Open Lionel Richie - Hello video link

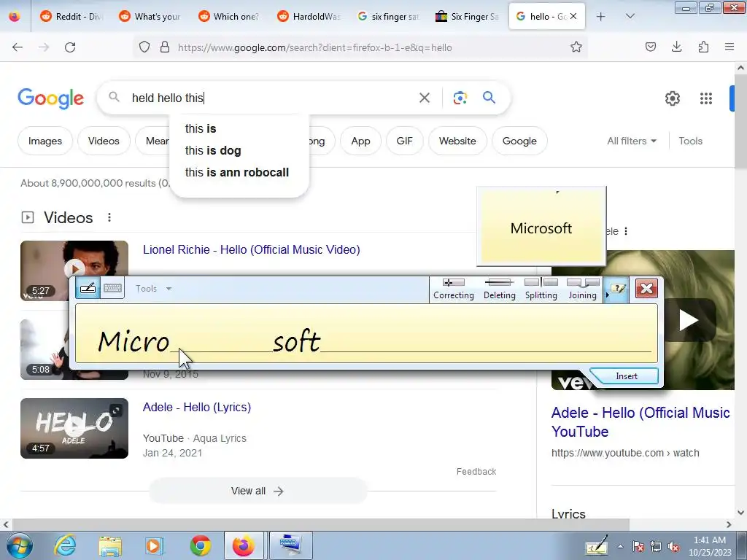(252, 249)
